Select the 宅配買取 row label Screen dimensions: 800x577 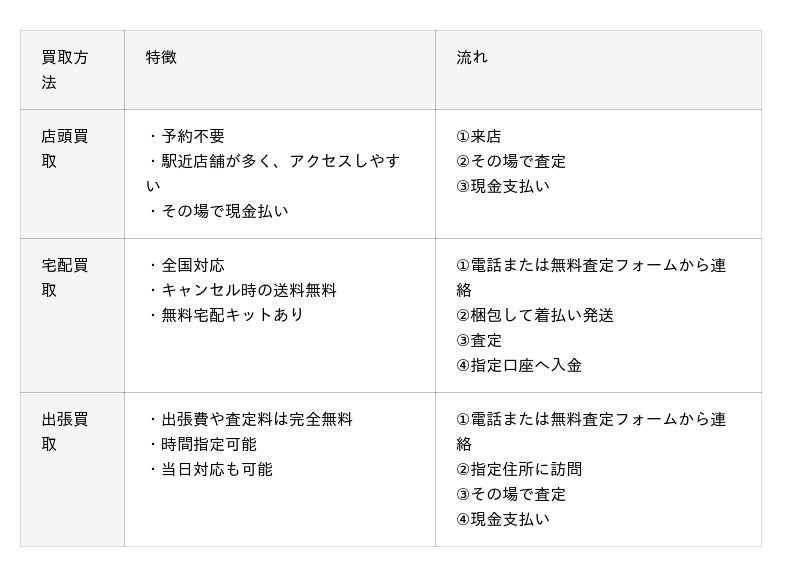[x=65, y=278]
